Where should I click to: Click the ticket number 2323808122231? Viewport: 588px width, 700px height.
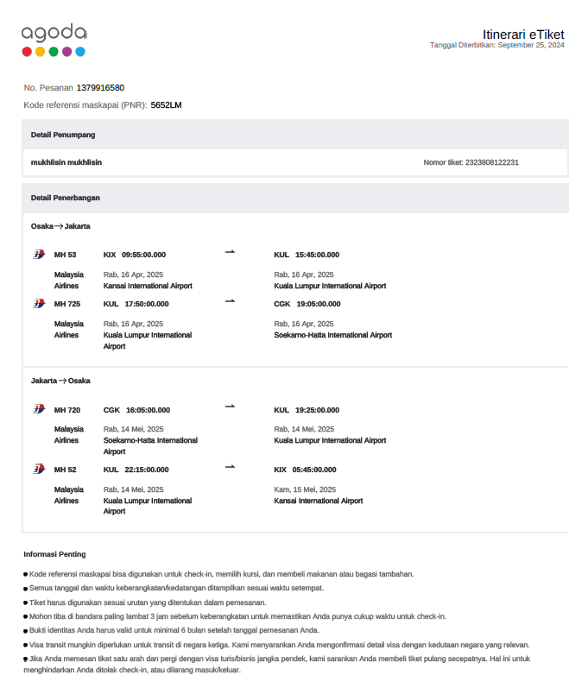pyautogui.click(x=491, y=162)
